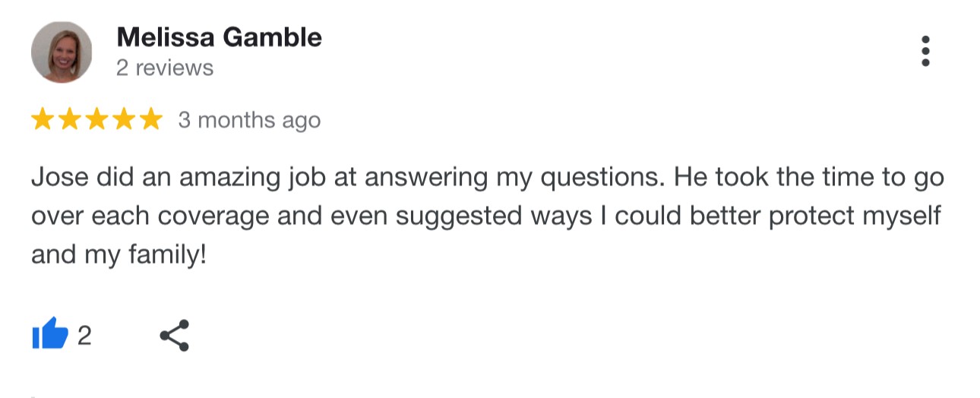Select the fifth yellow rating star
The height and width of the screenshot is (398, 980).
(x=150, y=119)
